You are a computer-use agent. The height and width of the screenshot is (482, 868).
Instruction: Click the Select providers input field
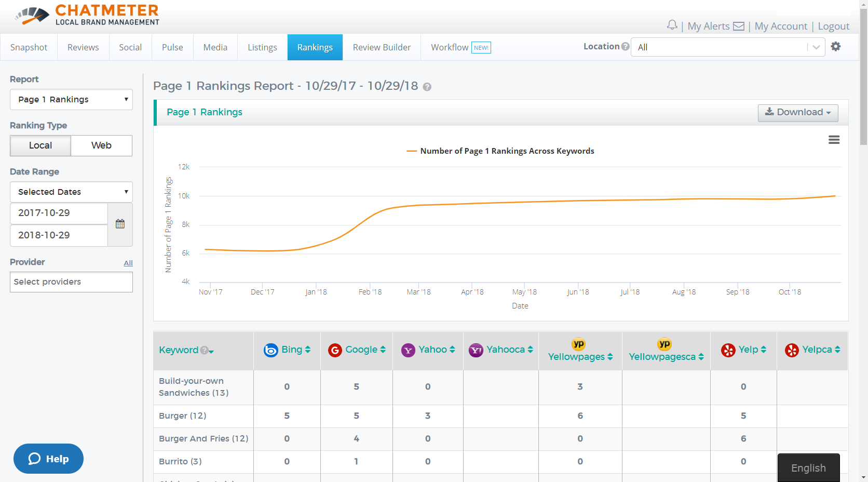[x=71, y=282]
